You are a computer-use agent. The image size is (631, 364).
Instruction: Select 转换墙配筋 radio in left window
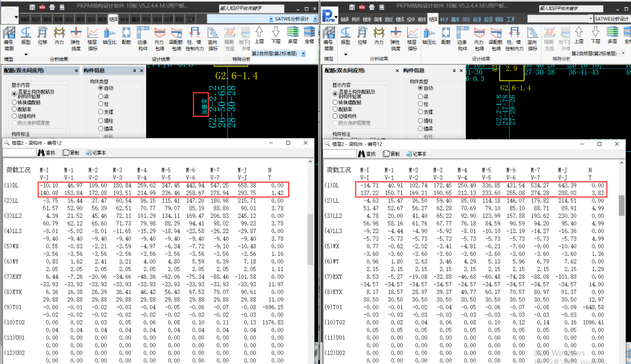pos(15,103)
